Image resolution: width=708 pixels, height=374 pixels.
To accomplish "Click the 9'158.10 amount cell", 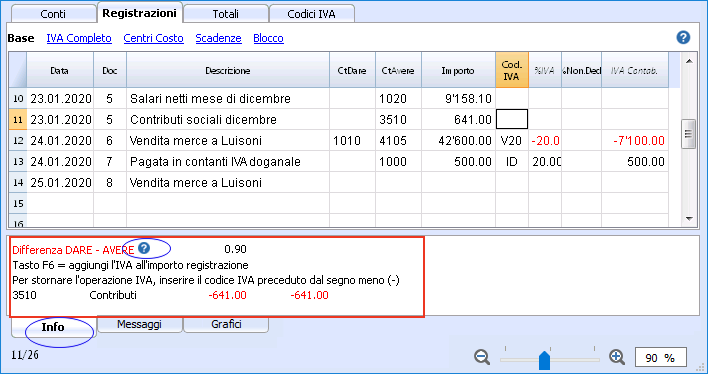I will 458,98.
